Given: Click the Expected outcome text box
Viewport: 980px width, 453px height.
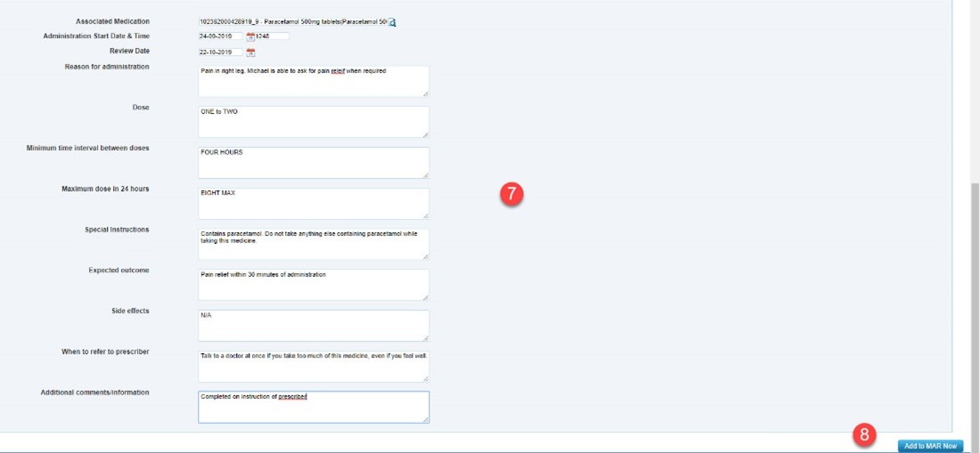Looking at the screenshot, I should point(313,285).
